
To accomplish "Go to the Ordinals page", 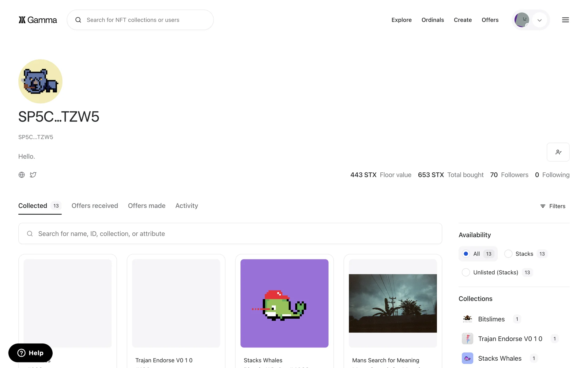I will (x=432, y=20).
